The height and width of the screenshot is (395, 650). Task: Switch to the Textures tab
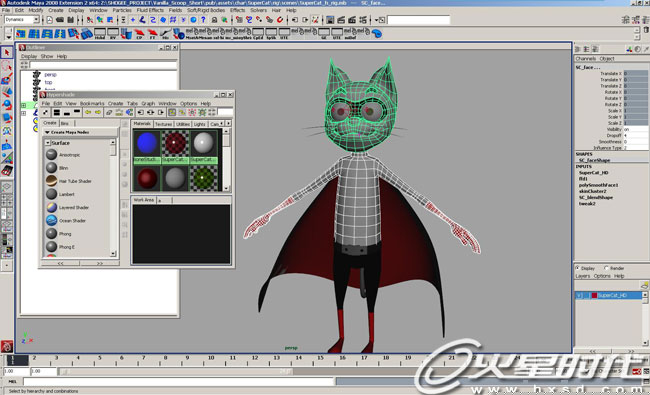[163, 124]
